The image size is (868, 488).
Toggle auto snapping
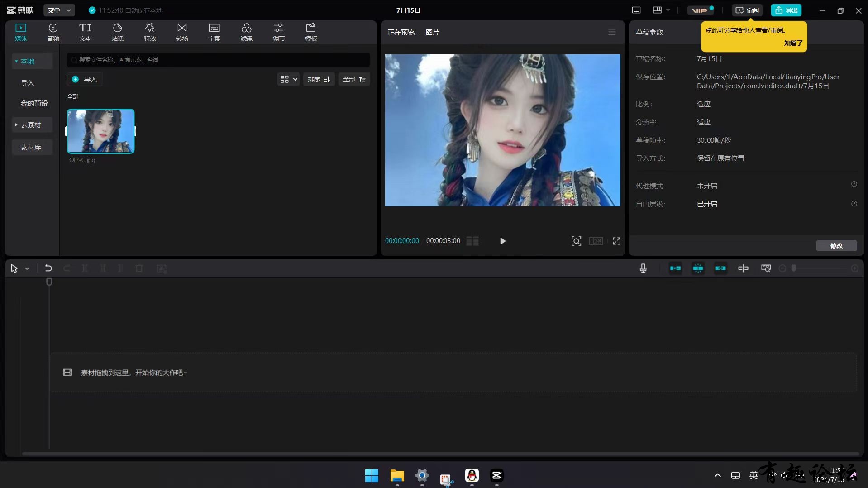(698, 268)
